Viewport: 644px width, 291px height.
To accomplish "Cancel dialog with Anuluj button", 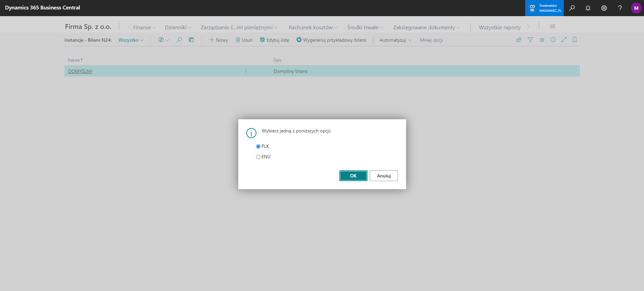I will [x=384, y=176].
